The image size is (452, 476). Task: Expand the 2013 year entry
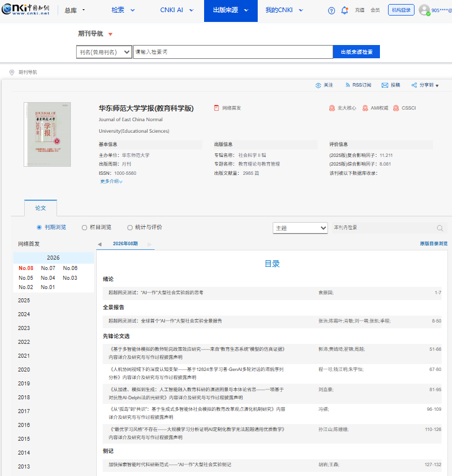point(24,467)
